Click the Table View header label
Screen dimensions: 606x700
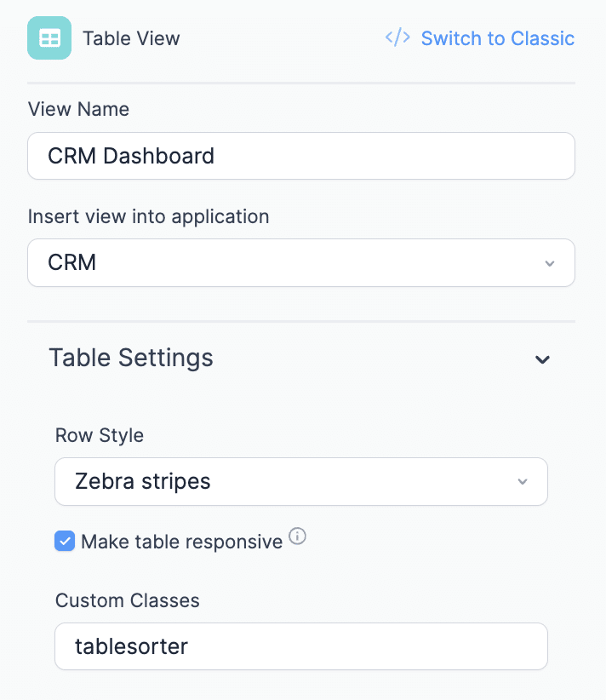click(130, 38)
